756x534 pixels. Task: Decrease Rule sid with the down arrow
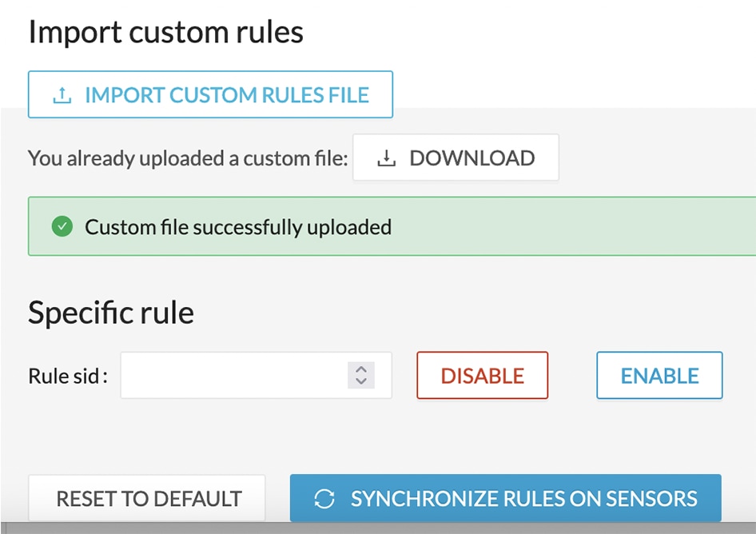point(361,381)
